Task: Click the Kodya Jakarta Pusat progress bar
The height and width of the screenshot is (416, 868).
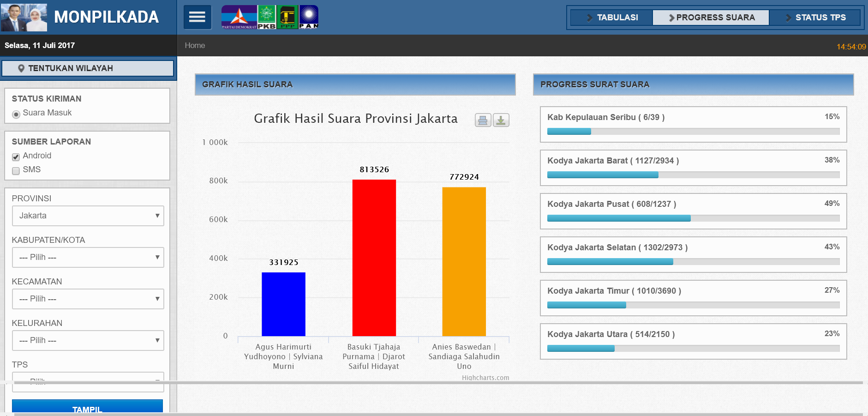Action: coord(693,218)
